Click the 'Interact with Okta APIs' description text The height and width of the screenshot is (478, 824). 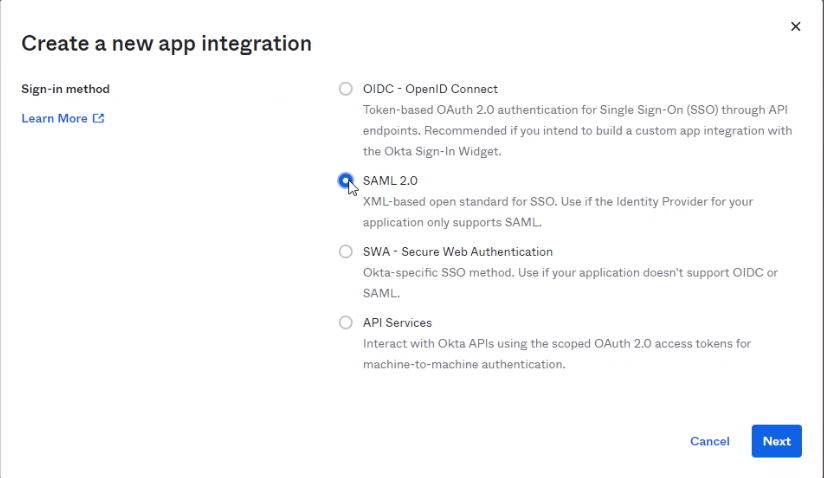(x=557, y=343)
